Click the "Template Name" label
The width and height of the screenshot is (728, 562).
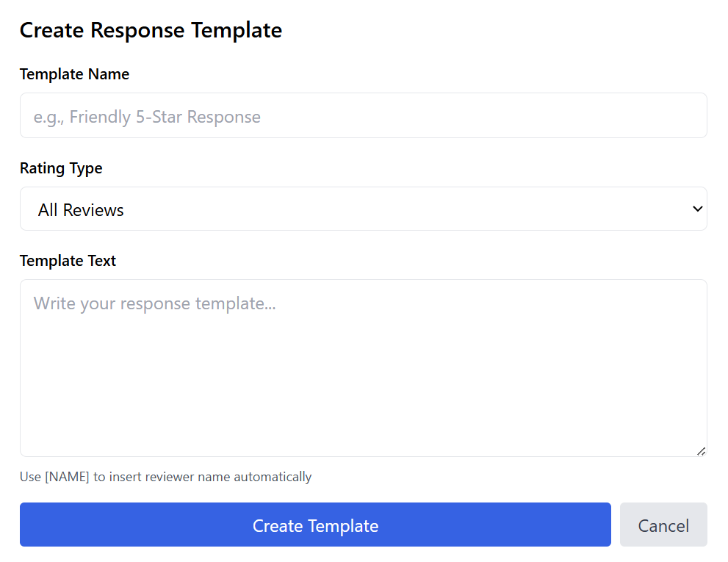74,74
